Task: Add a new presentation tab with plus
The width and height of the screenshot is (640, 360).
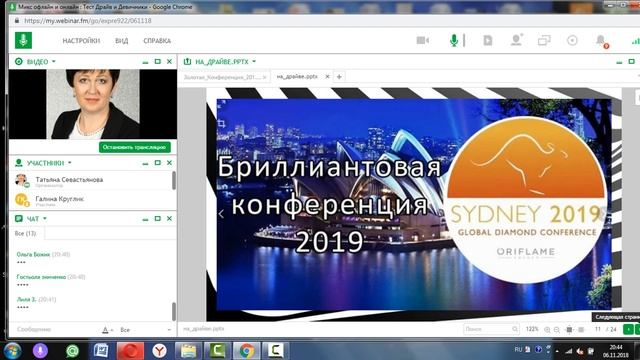Action: point(339,77)
